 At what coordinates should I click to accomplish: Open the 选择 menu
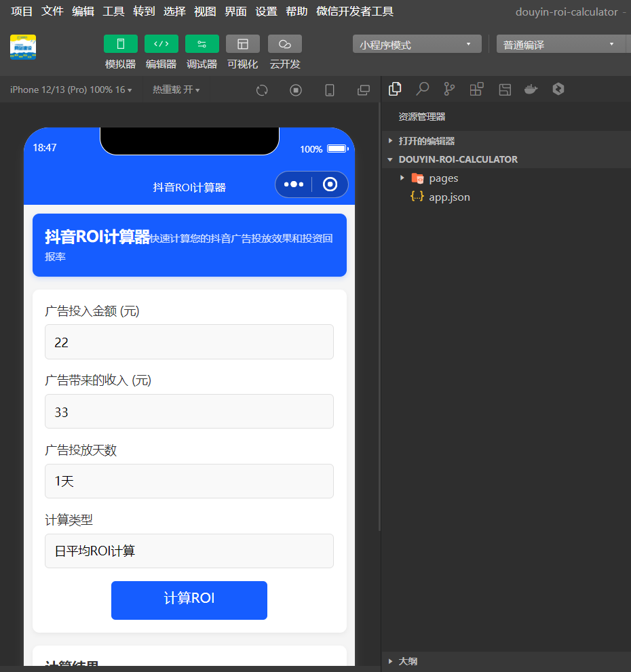click(174, 11)
